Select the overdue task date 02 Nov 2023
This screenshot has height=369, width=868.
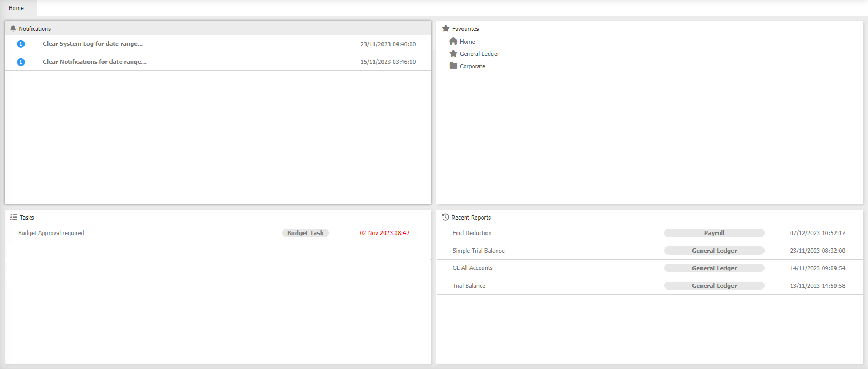click(385, 233)
